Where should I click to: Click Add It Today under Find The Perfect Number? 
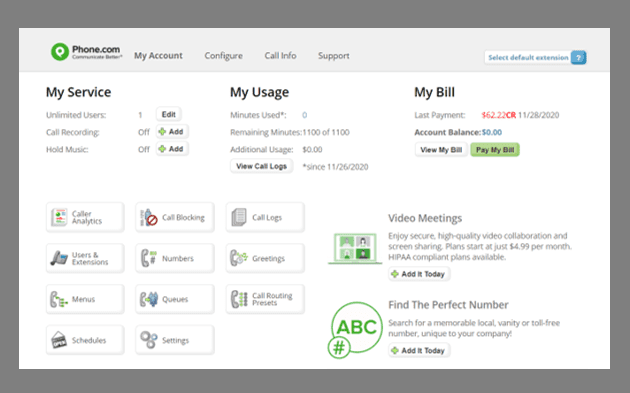tap(419, 350)
